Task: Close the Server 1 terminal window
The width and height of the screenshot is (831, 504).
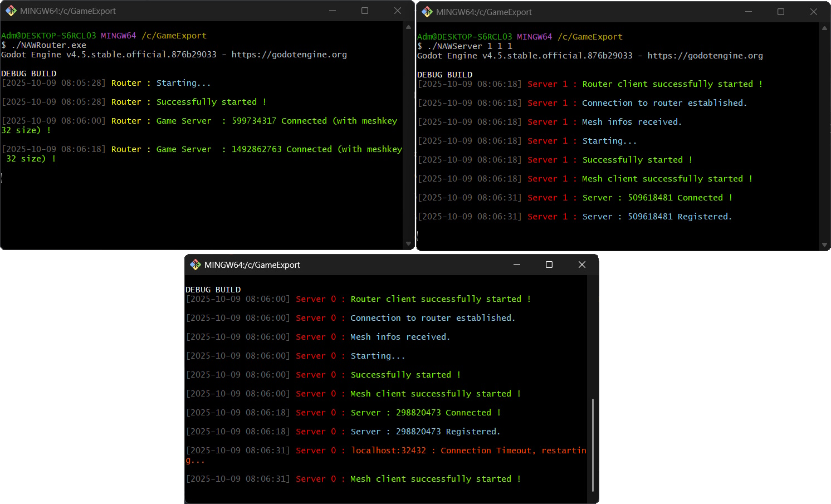Action: pyautogui.click(x=814, y=12)
